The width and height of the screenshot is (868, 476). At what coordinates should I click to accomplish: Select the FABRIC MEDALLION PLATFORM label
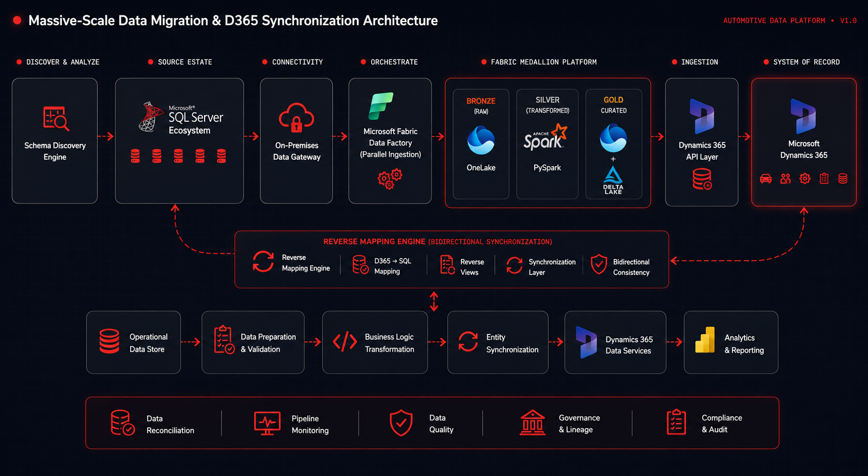[x=543, y=62]
